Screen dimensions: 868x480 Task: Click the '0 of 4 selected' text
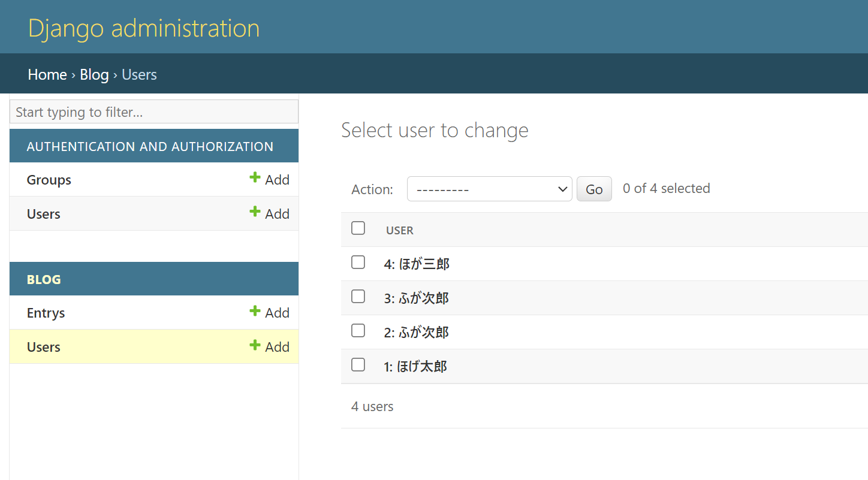click(x=667, y=188)
